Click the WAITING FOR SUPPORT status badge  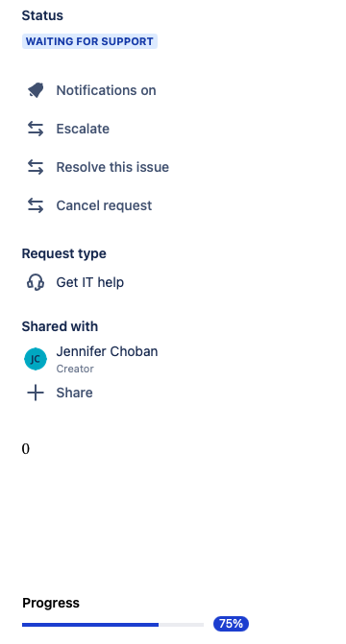tap(89, 41)
